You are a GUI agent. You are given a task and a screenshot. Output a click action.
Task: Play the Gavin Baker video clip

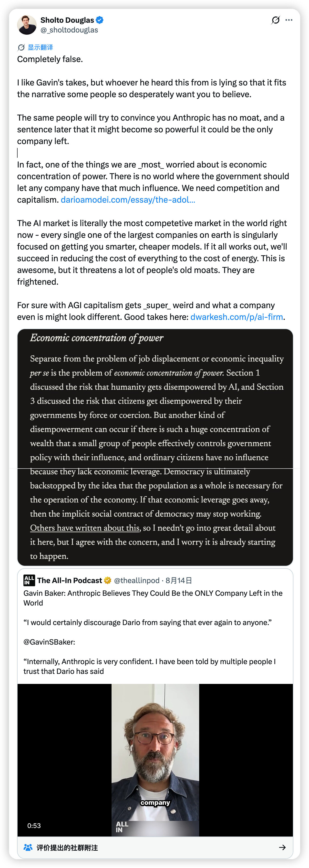tap(155, 760)
